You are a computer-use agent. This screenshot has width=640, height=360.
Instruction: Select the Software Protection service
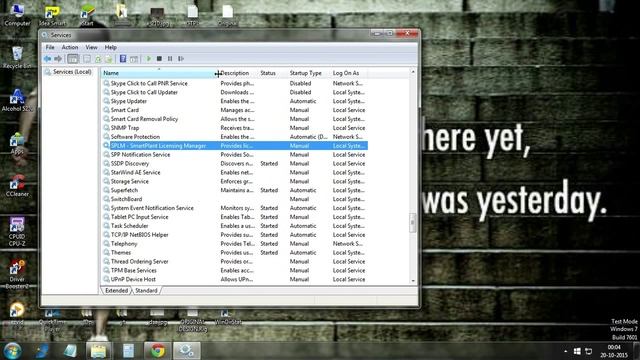(235, 137)
